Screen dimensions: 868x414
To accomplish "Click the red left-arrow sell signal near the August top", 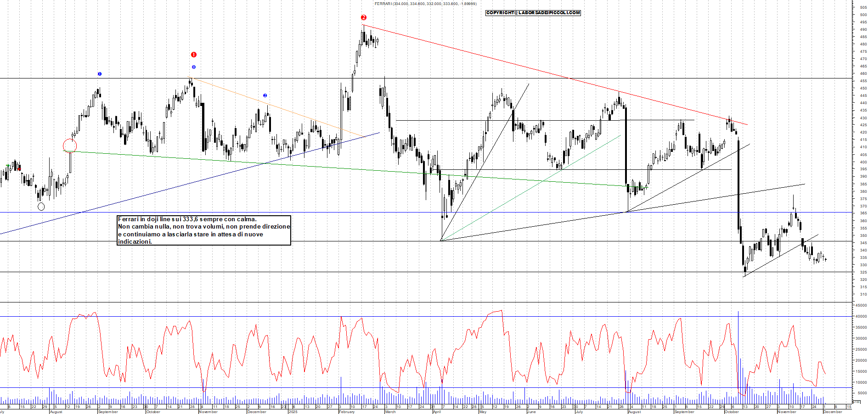I will [19, 169].
